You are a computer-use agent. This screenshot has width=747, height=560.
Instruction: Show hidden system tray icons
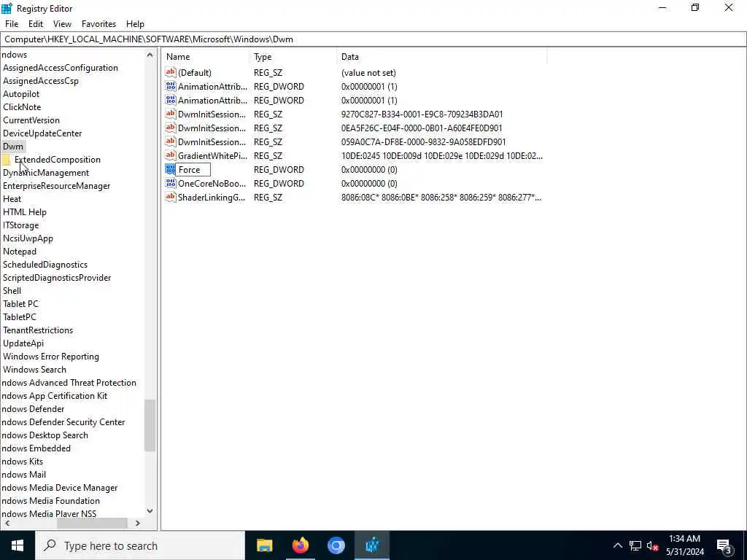(617, 545)
